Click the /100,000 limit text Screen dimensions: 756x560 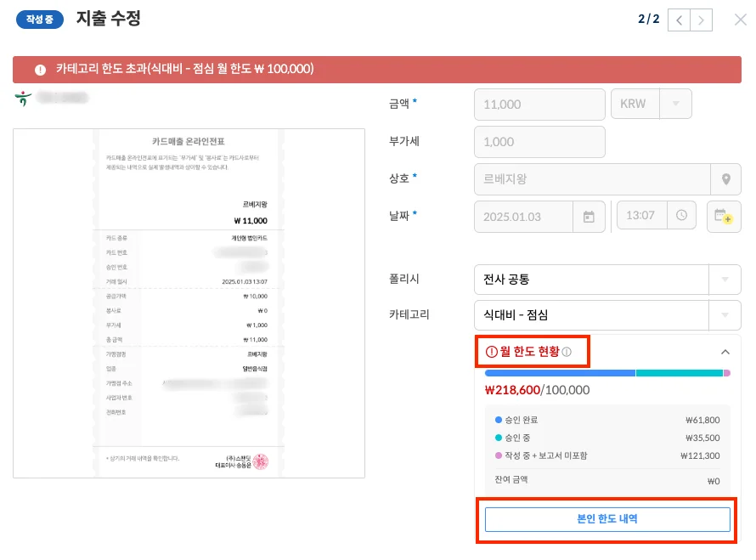tap(565, 390)
